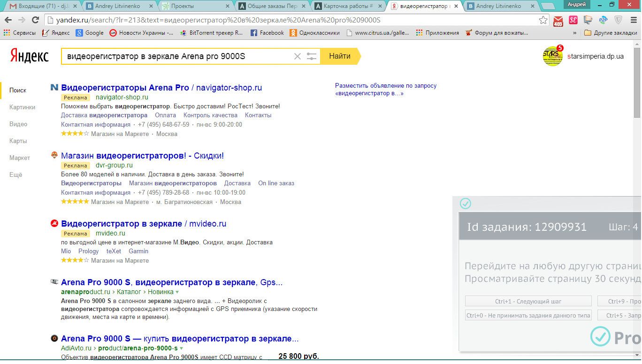Click Ctrl+0 - Не принимать задания button
Screen dimensions: 642x364
click(x=528, y=315)
